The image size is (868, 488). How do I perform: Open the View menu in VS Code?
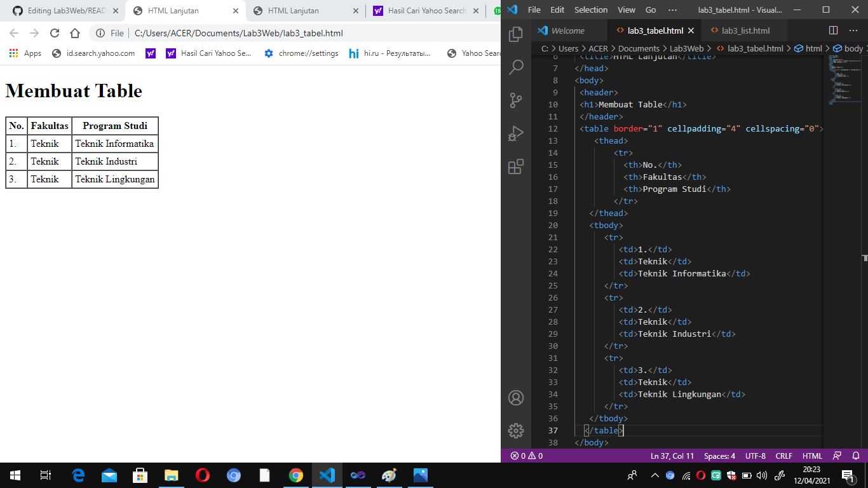627,10
